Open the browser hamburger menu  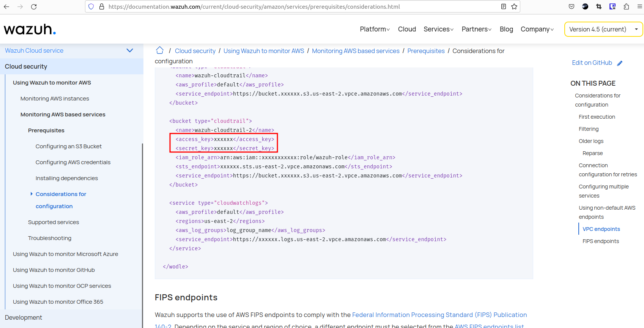pyautogui.click(x=640, y=6)
